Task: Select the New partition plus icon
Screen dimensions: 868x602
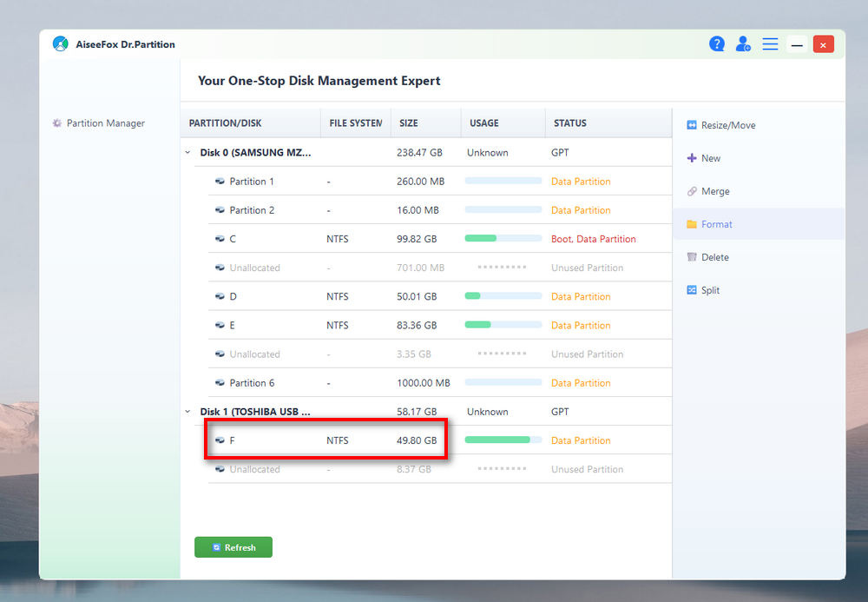Action: click(692, 158)
